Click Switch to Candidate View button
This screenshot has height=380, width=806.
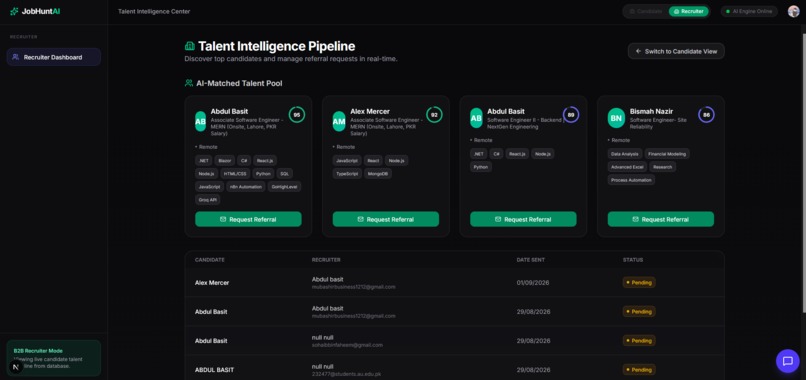pos(676,51)
